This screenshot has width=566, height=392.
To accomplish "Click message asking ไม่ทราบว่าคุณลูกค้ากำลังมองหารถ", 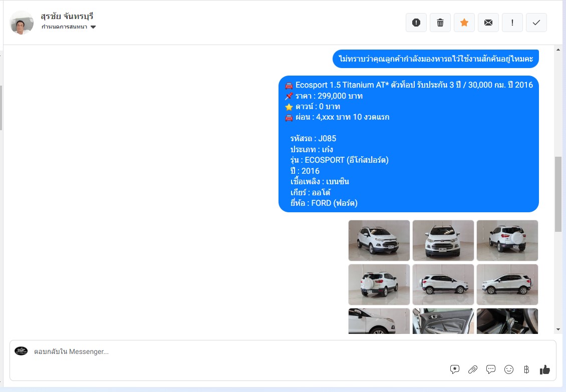I will coord(436,59).
